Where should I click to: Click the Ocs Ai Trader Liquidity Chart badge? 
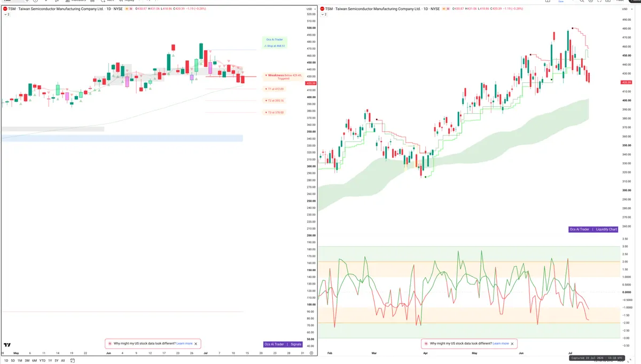click(593, 230)
